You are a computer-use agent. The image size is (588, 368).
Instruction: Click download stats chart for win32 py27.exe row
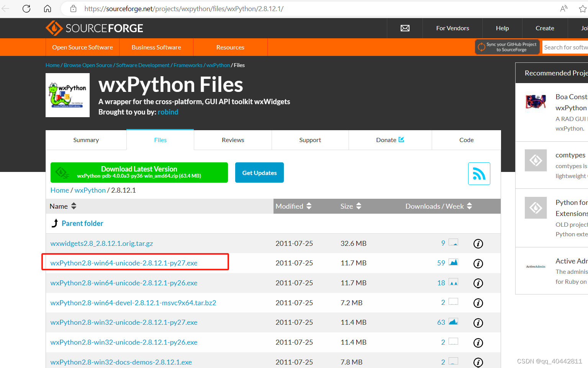pos(453,322)
